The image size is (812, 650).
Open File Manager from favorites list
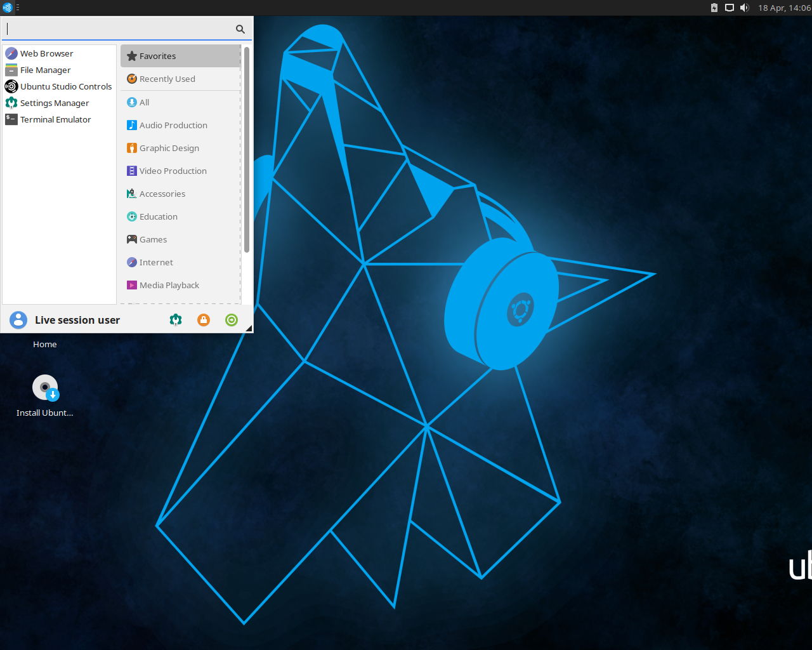60,70
